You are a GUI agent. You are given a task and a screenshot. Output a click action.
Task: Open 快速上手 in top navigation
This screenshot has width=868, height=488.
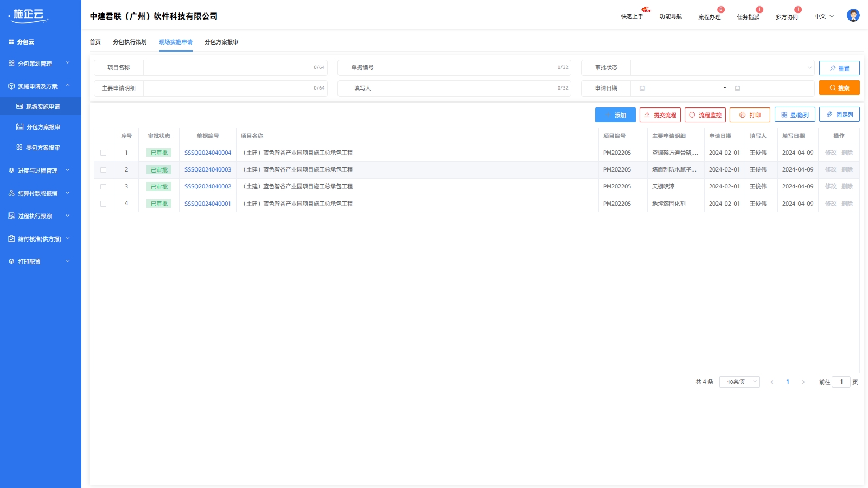[632, 17]
